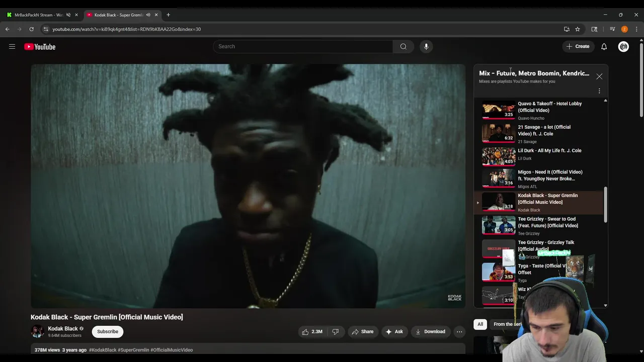The width and height of the screenshot is (644, 362).
Task: Open the YouTube hamburger guide menu
Action: pyautogui.click(x=12, y=47)
